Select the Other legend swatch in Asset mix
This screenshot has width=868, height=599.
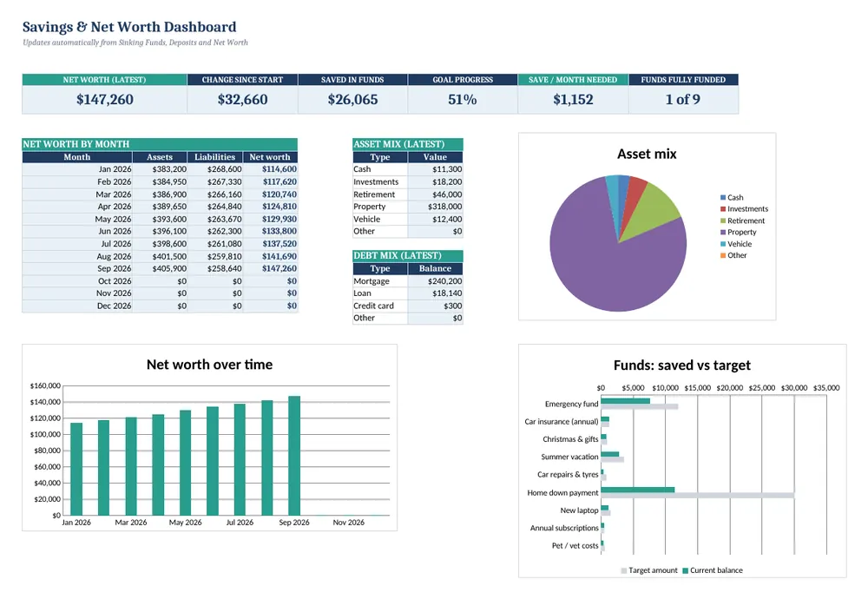pyautogui.click(x=723, y=256)
